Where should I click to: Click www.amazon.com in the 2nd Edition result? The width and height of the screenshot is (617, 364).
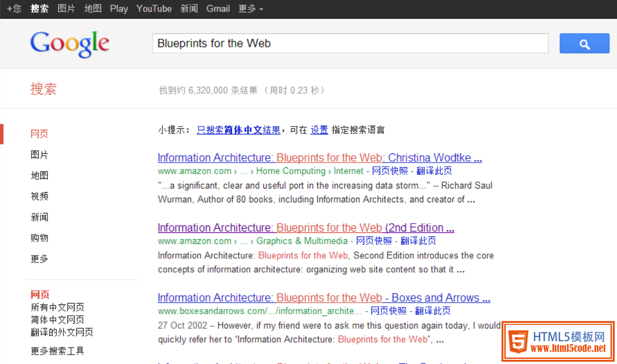pyautogui.click(x=194, y=241)
